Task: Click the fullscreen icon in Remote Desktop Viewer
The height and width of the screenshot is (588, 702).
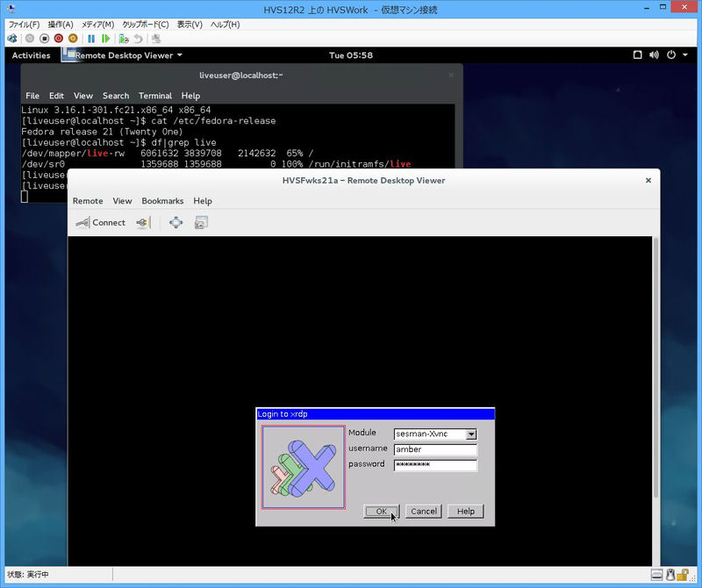Action: (x=175, y=223)
